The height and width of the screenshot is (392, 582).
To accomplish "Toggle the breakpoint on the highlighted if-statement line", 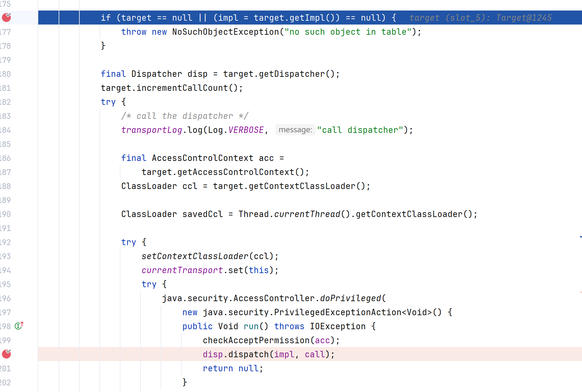I will coord(6,18).
